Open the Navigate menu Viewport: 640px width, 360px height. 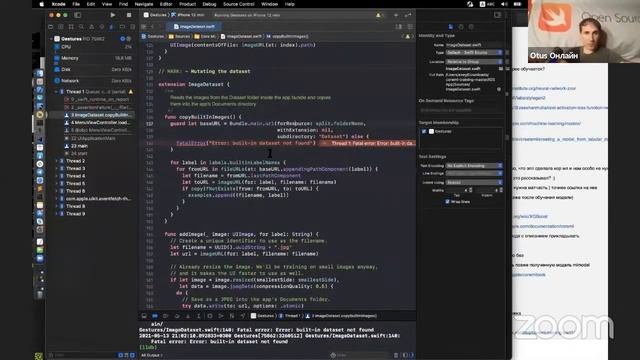point(144,4)
